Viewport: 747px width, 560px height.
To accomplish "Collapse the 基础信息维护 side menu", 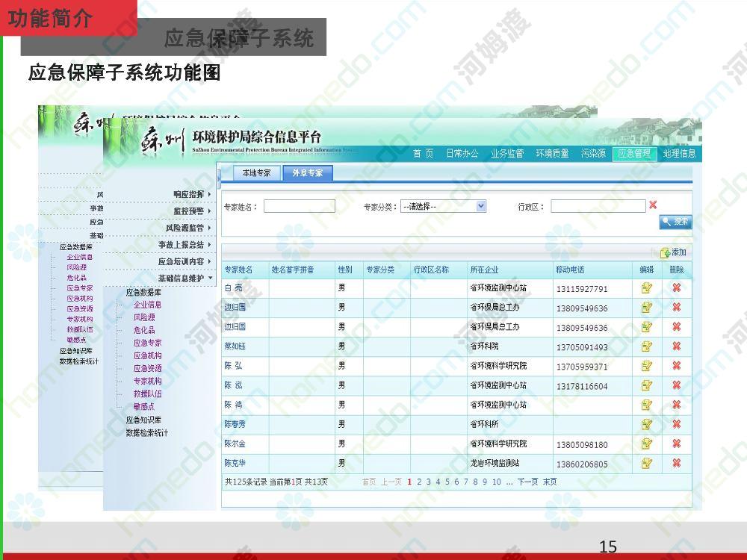I will point(185,278).
